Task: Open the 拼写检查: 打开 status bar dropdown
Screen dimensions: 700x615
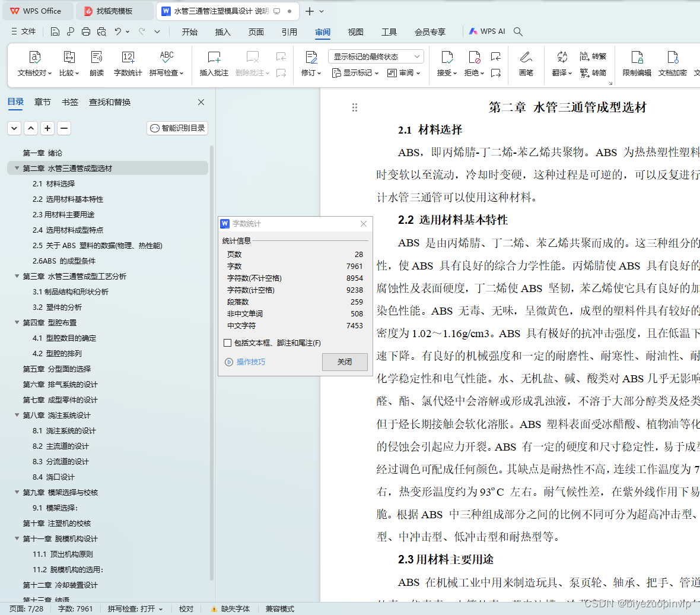Action: pyautogui.click(x=135, y=608)
